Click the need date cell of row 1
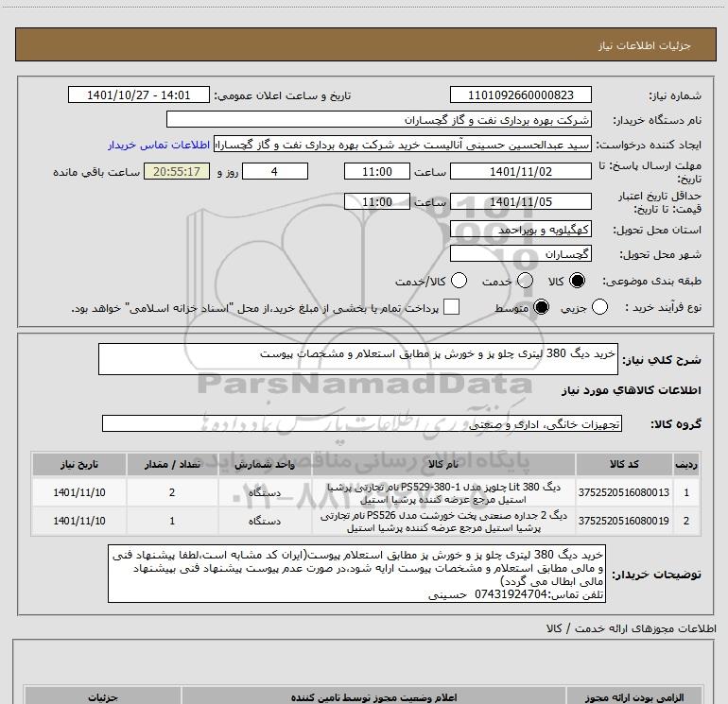Viewport: 728px width, 704px height. [x=79, y=492]
